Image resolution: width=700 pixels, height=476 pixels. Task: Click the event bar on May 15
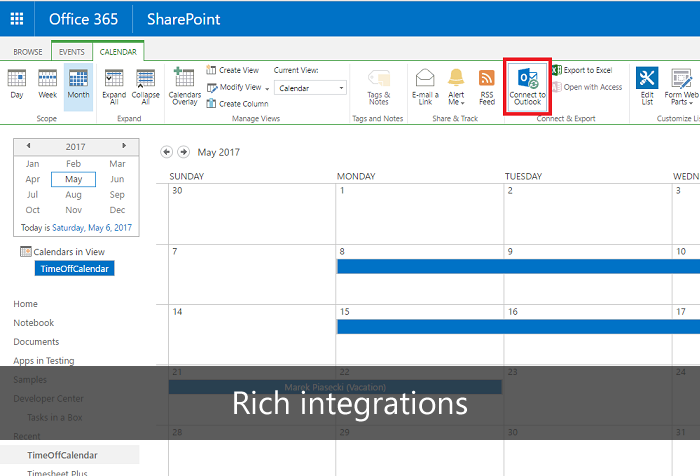click(518, 326)
